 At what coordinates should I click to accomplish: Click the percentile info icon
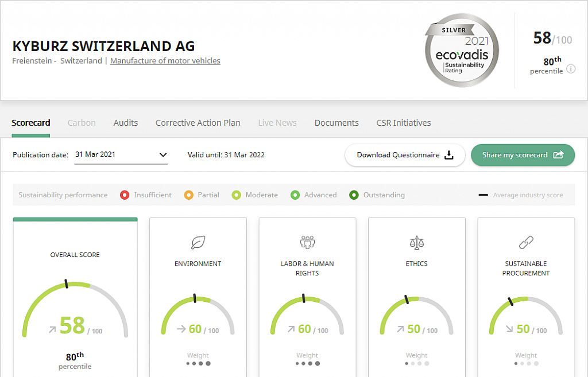click(x=571, y=69)
